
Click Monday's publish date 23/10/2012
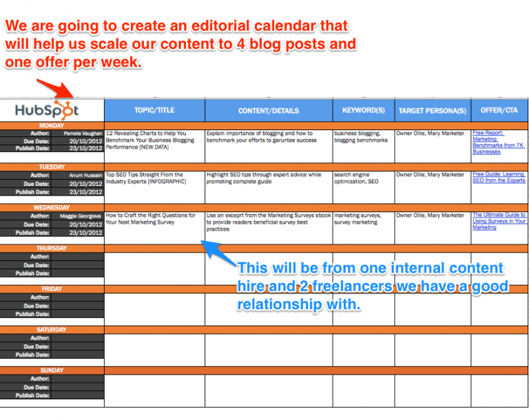tap(78, 149)
